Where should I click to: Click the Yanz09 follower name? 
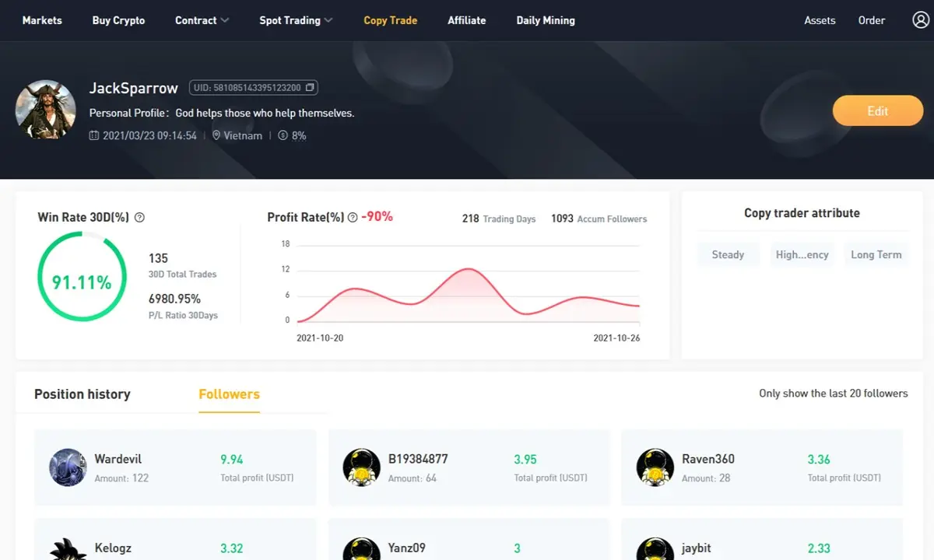pos(407,548)
